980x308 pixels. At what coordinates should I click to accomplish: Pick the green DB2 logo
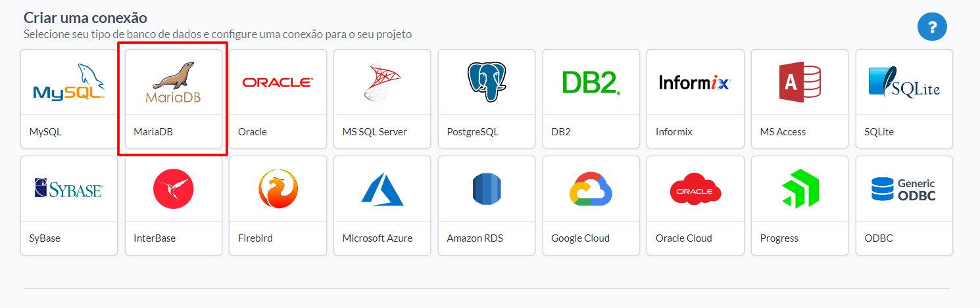(x=591, y=82)
